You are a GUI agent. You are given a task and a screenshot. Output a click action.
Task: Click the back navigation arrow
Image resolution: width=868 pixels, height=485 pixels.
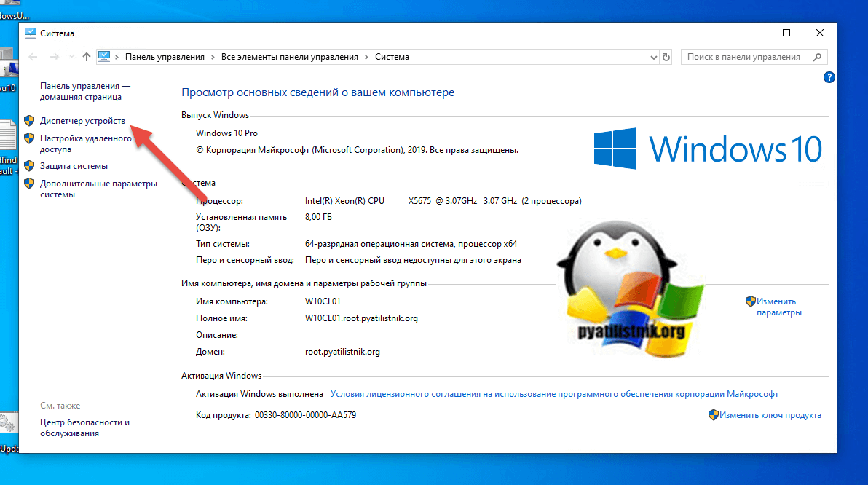[33, 57]
